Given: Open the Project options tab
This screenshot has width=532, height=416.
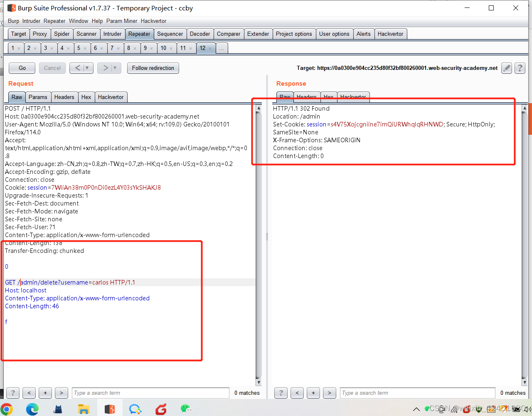Looking at the screenshot, I should pos(294,34).
